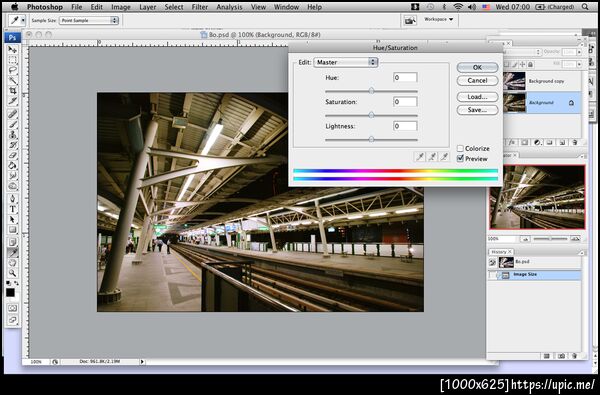This screenshot has width=600, height=395.
Task: Open the Workspace dropdown
Action: coord(438,19)
